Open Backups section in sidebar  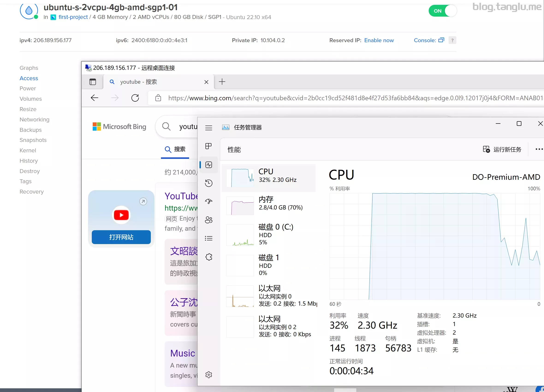pyautogui.click(x=30, y=130)
